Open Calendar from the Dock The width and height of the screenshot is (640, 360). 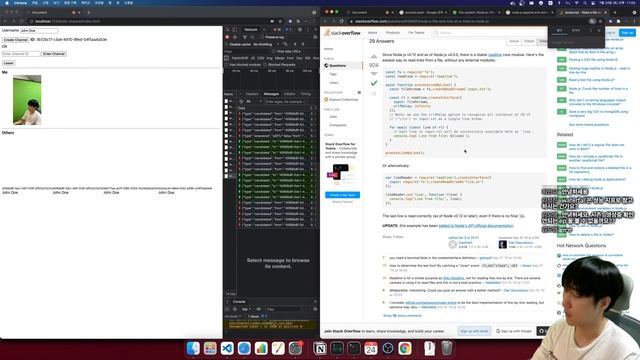tap(371, 348)
